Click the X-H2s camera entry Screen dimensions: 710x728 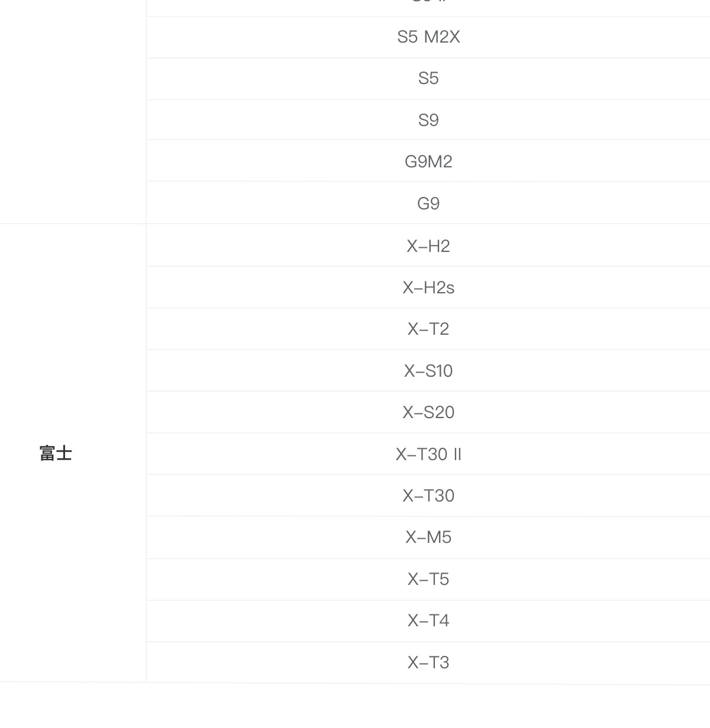point(428,287)
